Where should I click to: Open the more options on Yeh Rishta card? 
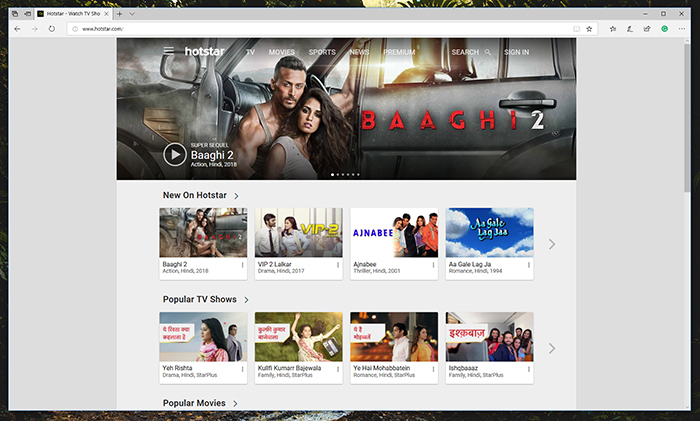[242, 369]
